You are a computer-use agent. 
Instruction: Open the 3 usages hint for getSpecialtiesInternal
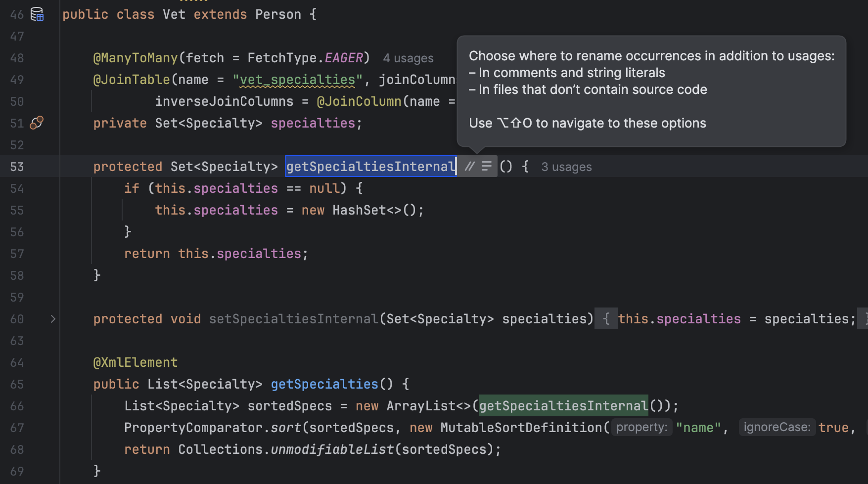coord(566,167)
